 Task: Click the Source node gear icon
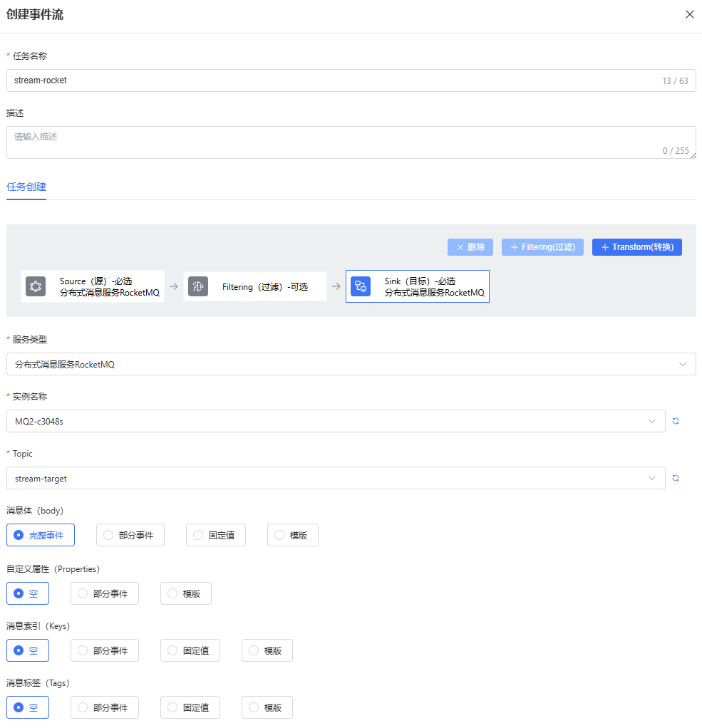pyautogui.click(x=36, y=286)
